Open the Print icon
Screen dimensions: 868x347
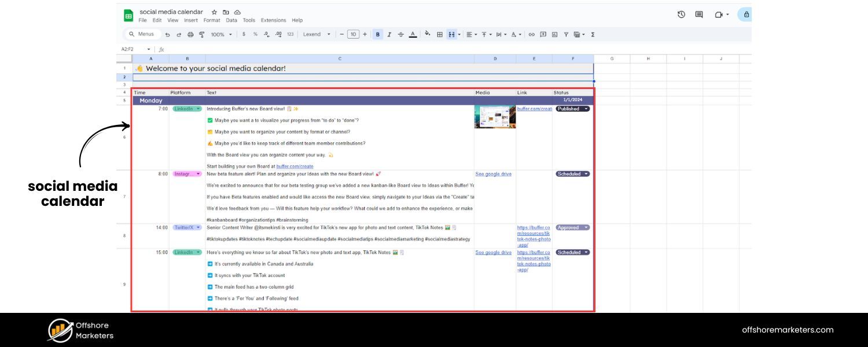(x=190, y=34)
